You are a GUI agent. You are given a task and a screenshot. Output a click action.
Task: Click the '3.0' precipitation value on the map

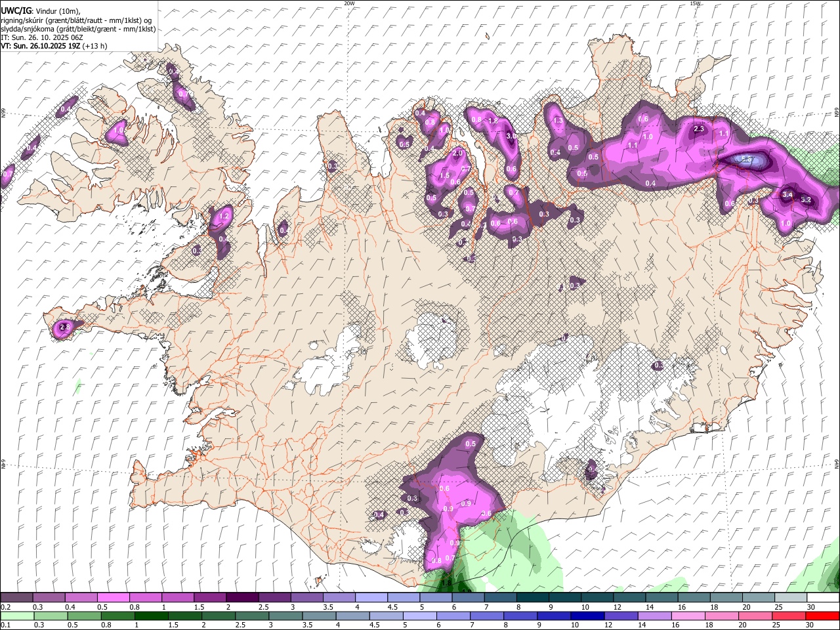pyautogui.click(x=511, y=136)
